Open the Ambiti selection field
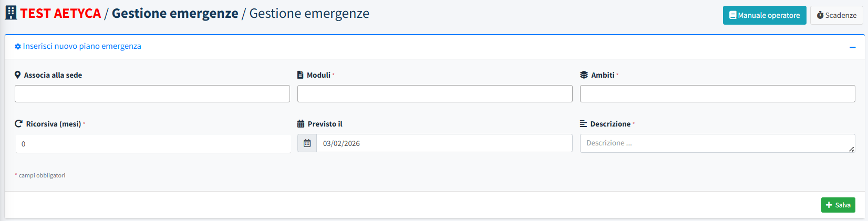Viewport: 868px width, 221px height. point(718,94)
